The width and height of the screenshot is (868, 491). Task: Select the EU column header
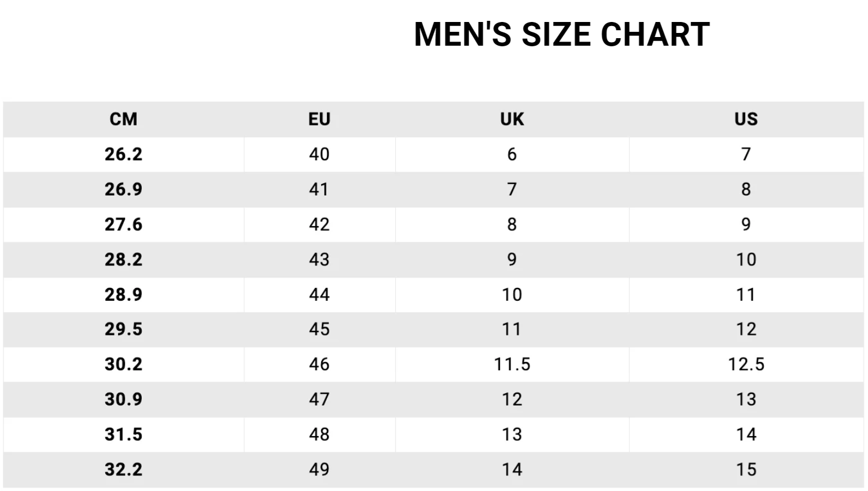pos(319,119)
